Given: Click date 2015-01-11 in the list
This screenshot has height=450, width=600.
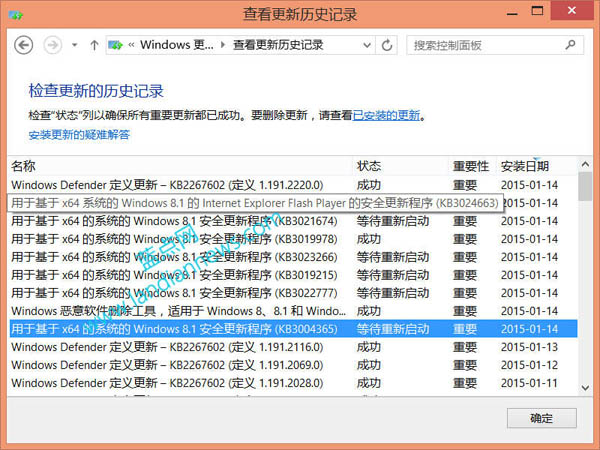Looking at the screenshot, I should pos(530,383).
